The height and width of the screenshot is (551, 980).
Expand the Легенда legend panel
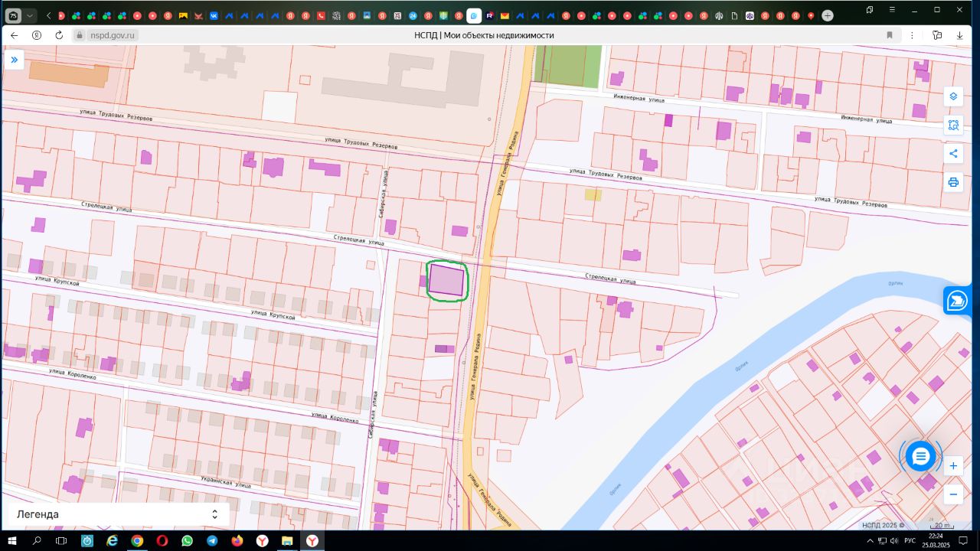click(214, 514)
